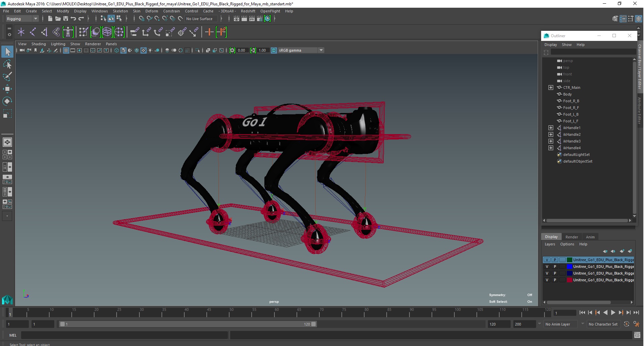Click the HumanIK character shelf icon
The height and width of the screenshot is (346, 644).
click(68, 32)
